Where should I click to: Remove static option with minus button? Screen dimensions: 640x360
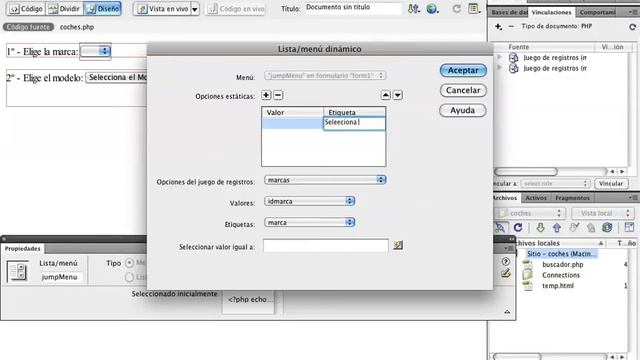click(x=278, y=95)
